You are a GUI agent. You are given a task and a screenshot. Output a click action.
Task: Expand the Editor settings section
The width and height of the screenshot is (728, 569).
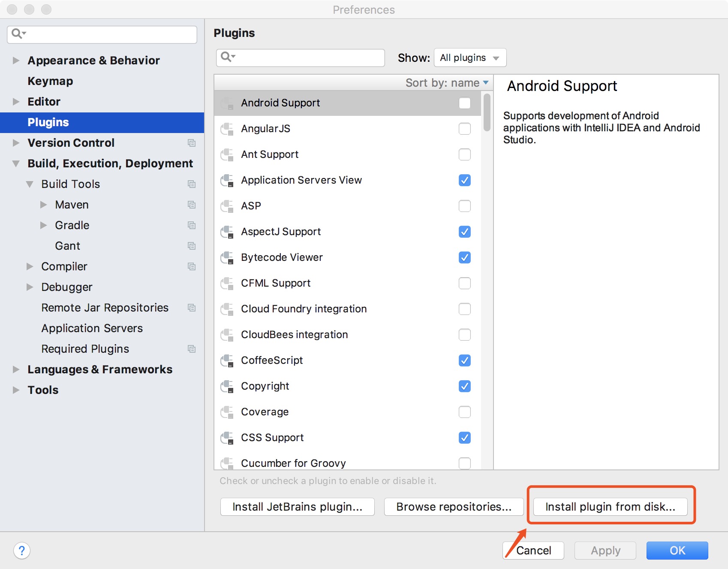tap(16, 102)
